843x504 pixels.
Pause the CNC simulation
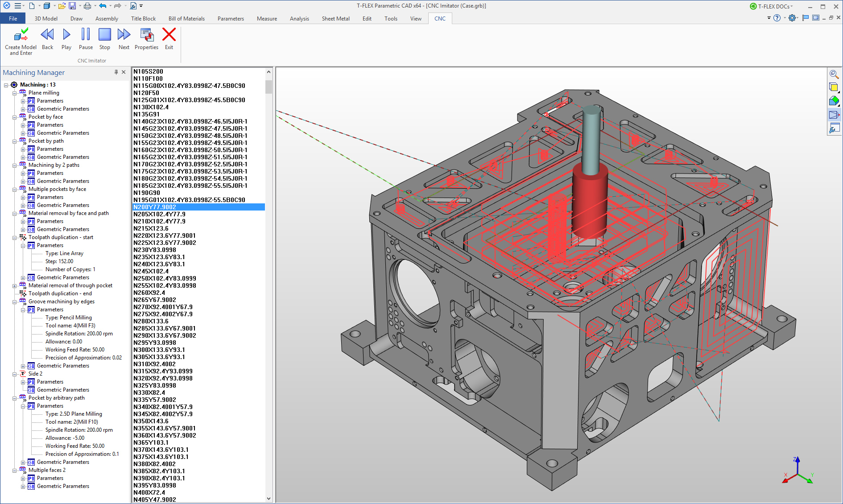tap(86, 35)
